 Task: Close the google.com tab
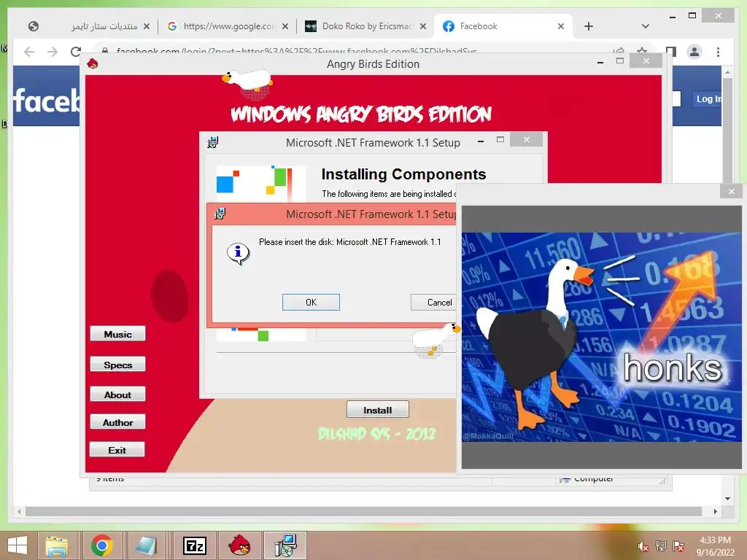tap(285, 26)
